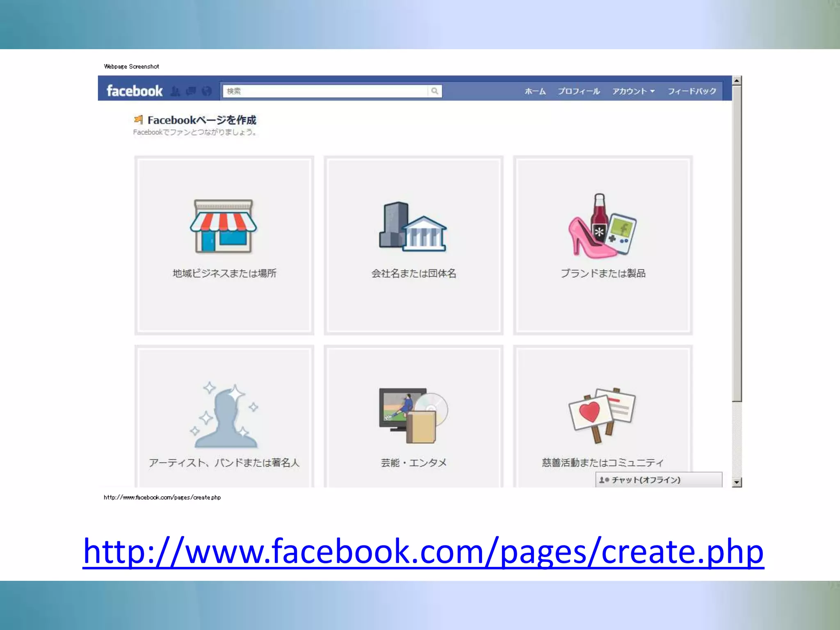Choose 会社名または団体名 label
This screenshot has width=840, height=630.
point(413,273)
